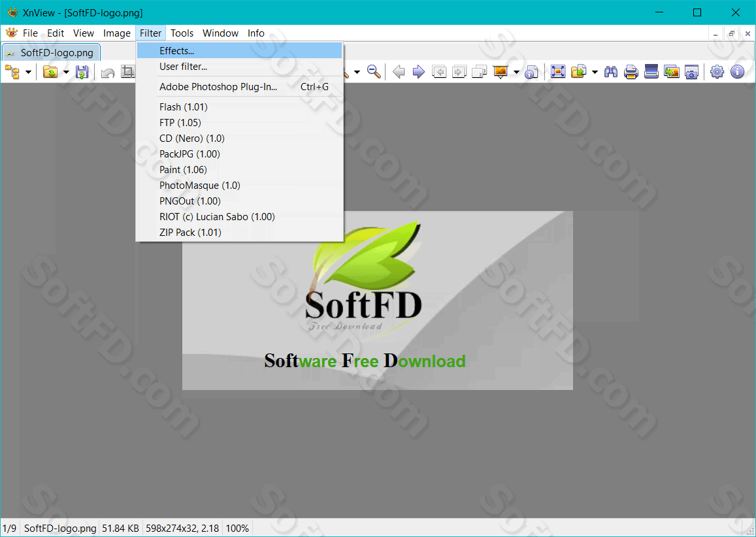Go to next file with blue right arrow

(x=418, y=72)
